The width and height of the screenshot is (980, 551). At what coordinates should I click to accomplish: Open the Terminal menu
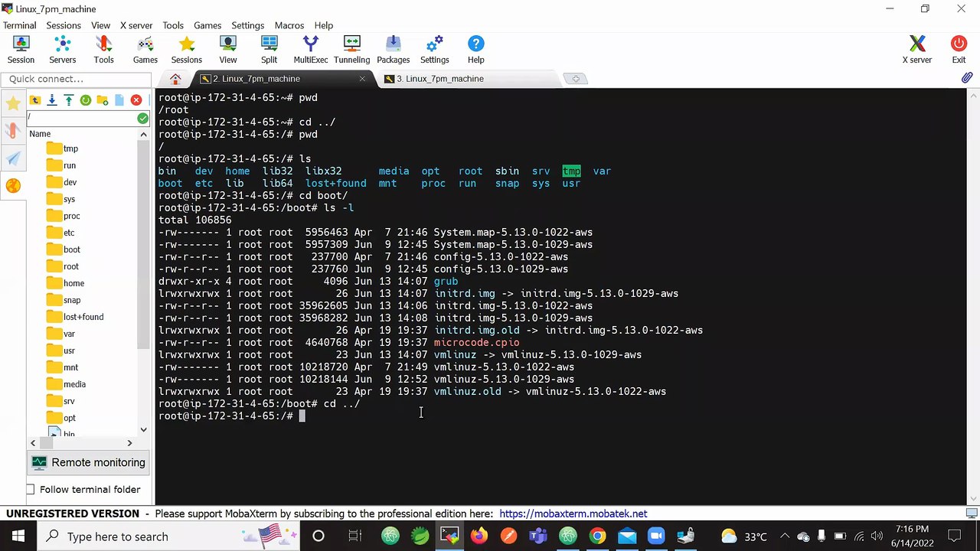coord(20,25)
